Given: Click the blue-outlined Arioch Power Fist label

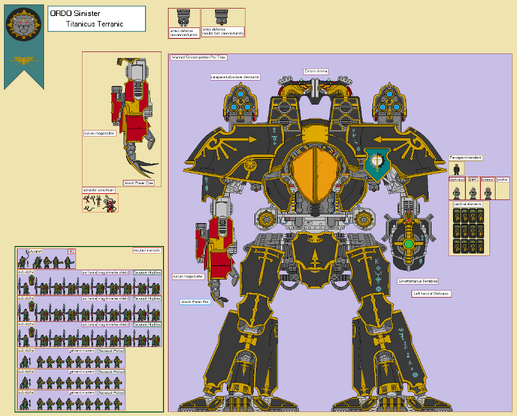Looking at the screenshot, I should (195, 302).
